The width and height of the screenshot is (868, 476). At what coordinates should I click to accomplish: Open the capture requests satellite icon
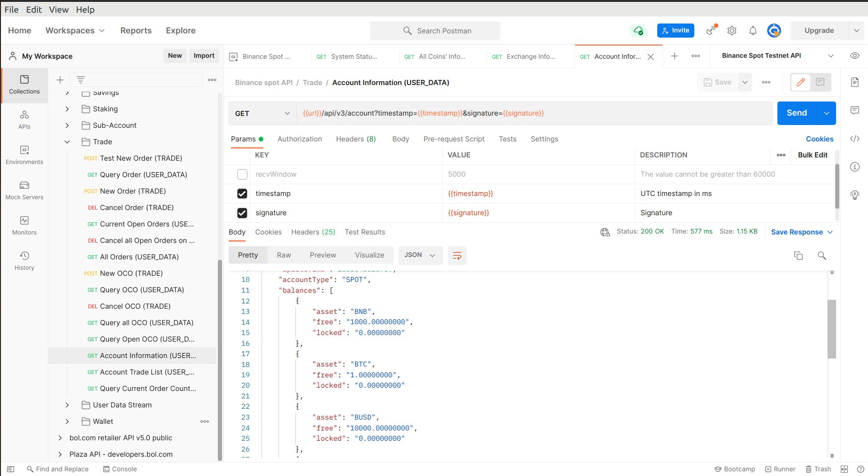712,31
